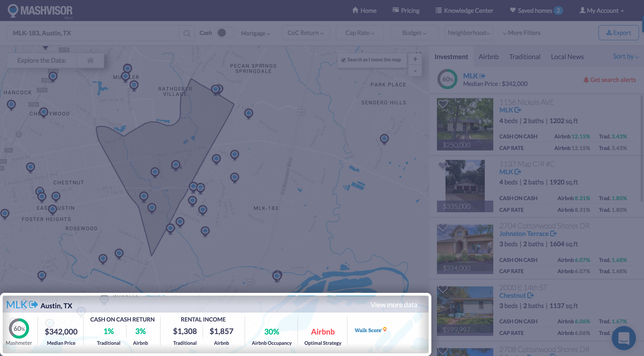
Task: Click the Export button
Action: click(x=618, y=33)
